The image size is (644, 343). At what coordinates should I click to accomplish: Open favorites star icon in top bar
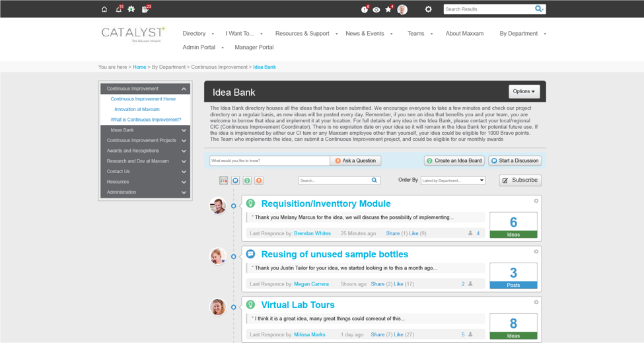(388, 9)
